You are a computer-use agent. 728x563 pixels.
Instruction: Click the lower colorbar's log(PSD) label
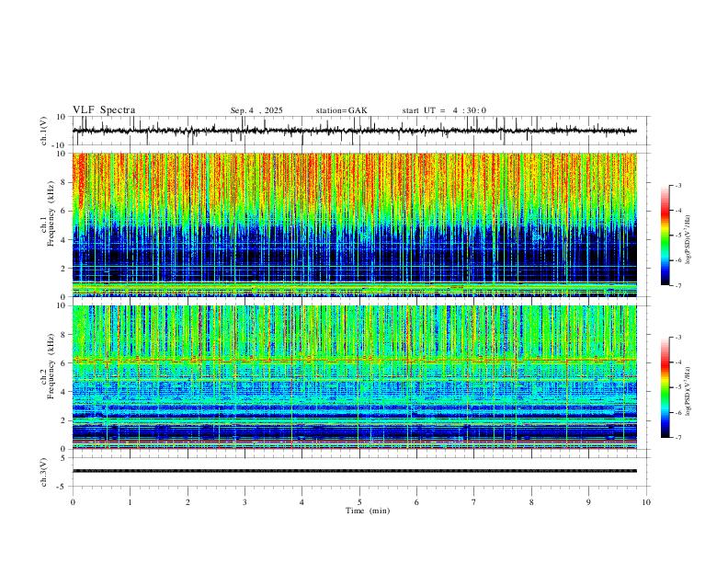click(x=688, y=391)
